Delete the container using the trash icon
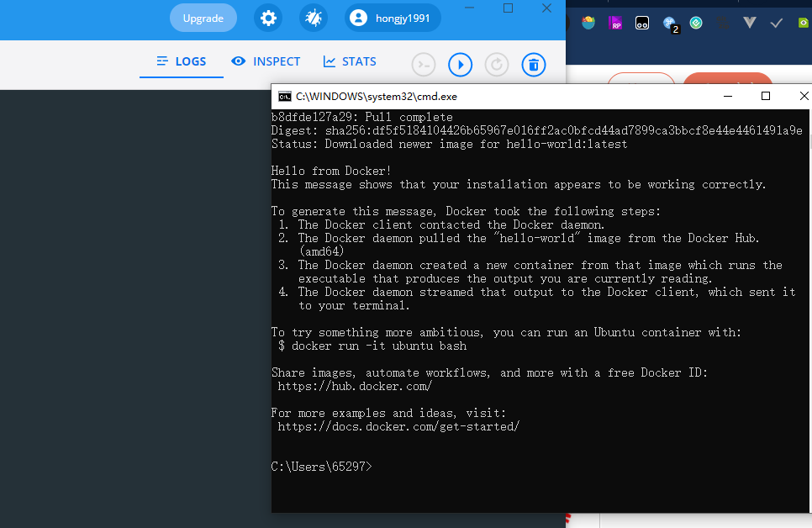812x528 pixels. point(533,65)
